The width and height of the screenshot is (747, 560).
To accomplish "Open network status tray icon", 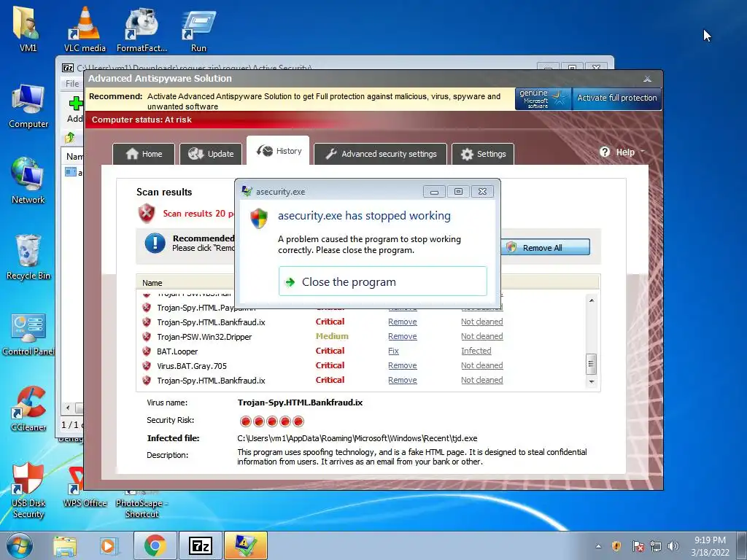I will (x=656, y=546).
